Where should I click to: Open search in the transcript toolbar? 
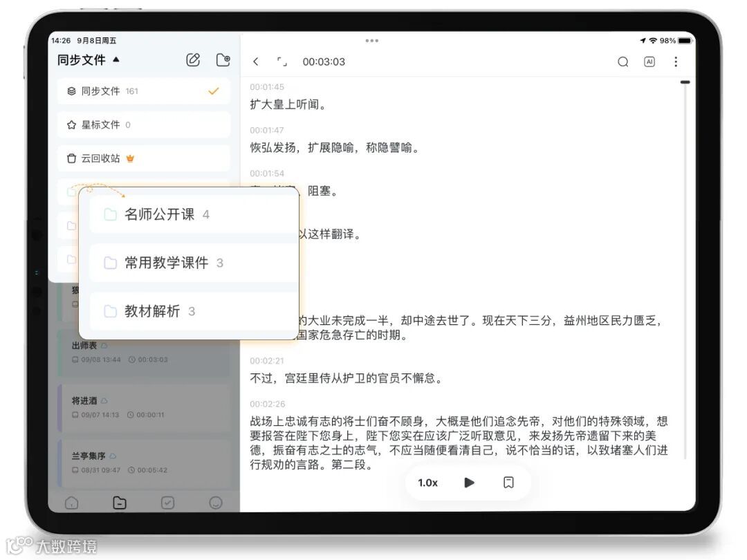tap(622, 62)
